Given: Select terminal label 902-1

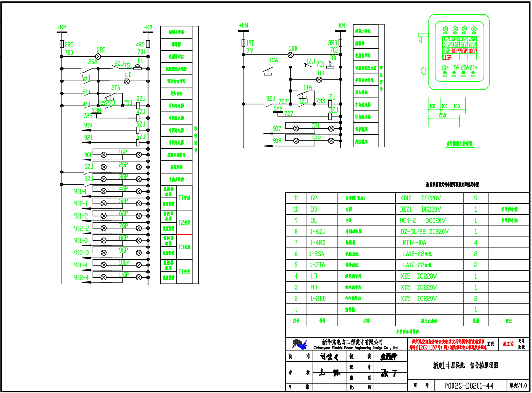Looking at the screenshot, I should click(81, 204).
